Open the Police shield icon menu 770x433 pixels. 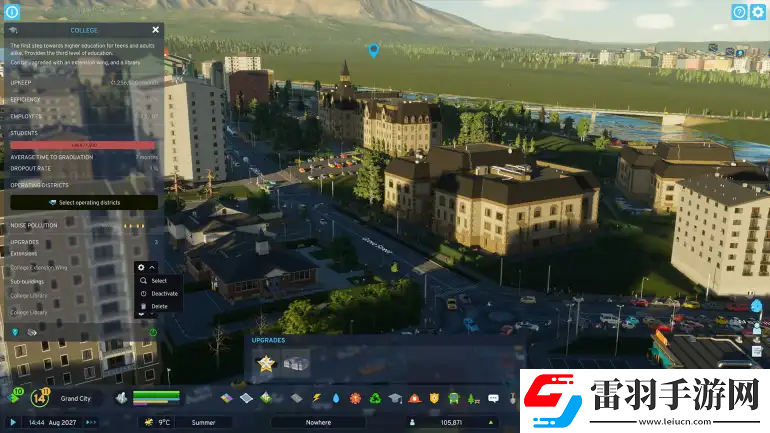pyautogui.click(x=434, y=398)
